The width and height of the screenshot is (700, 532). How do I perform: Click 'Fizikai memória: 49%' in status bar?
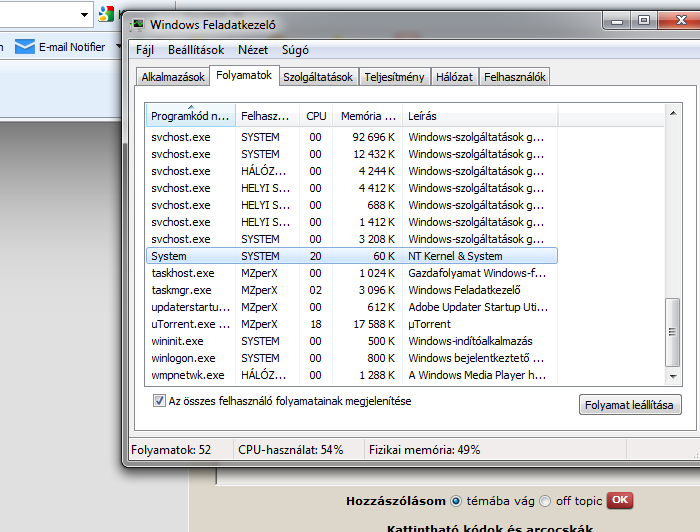pos(425,449)
